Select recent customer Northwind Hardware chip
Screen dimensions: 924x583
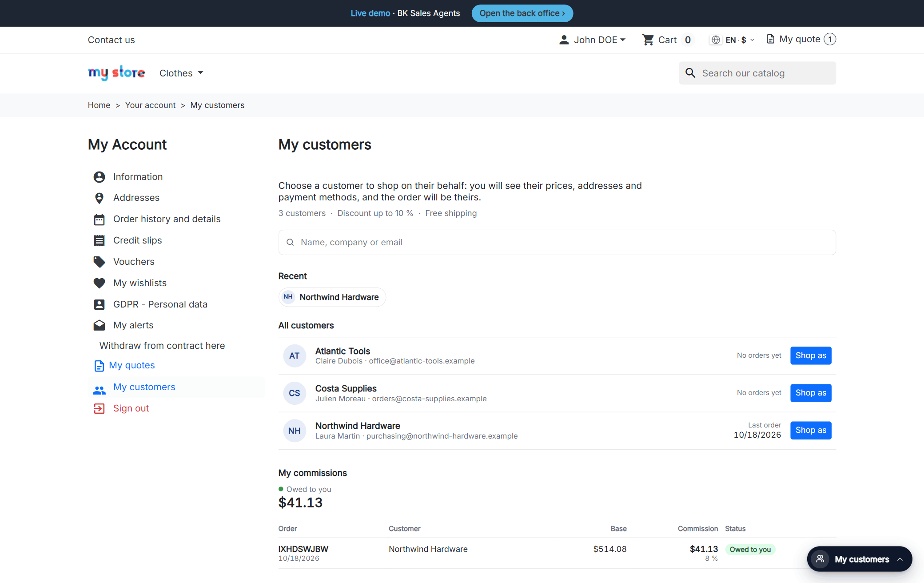pyautogui.click(x=332, y=297)
